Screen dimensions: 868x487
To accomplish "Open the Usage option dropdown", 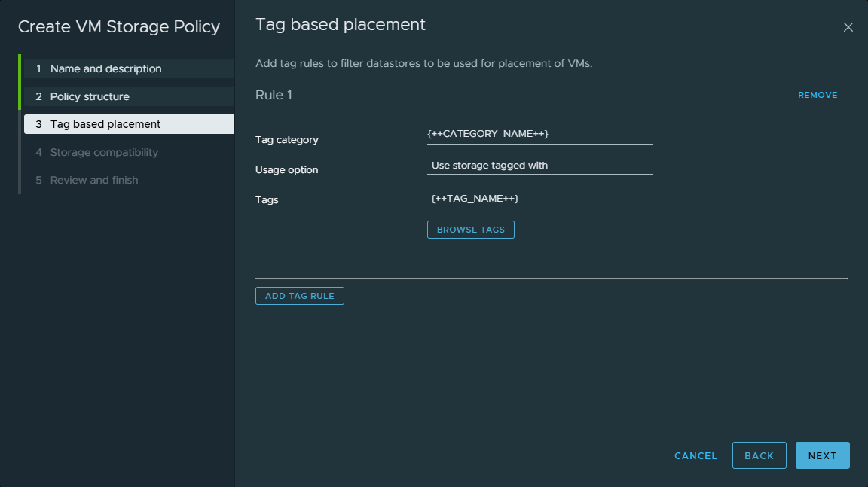I will 539,165.
